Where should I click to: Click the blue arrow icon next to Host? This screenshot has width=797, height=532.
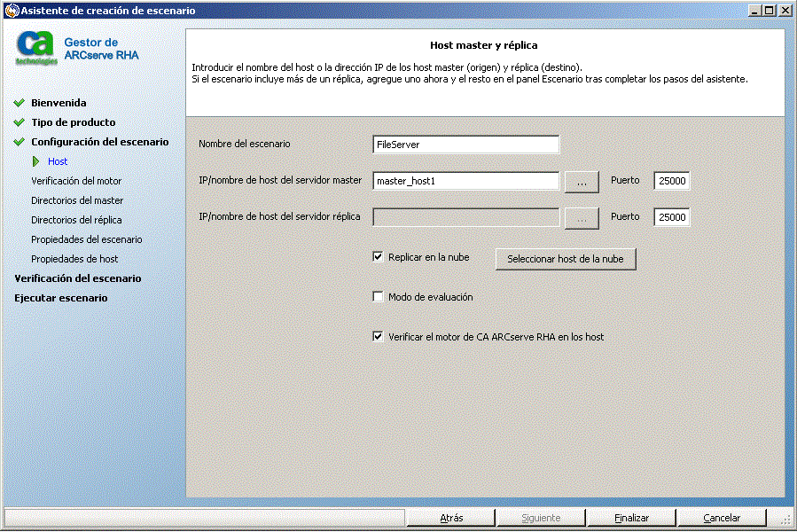click(35, 160)
